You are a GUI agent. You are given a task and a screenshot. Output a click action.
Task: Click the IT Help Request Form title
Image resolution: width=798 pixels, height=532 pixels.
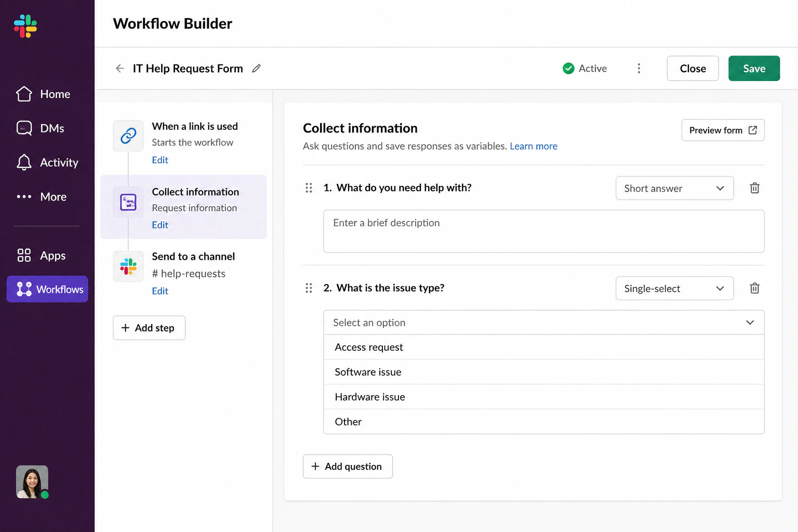(188, 69)
